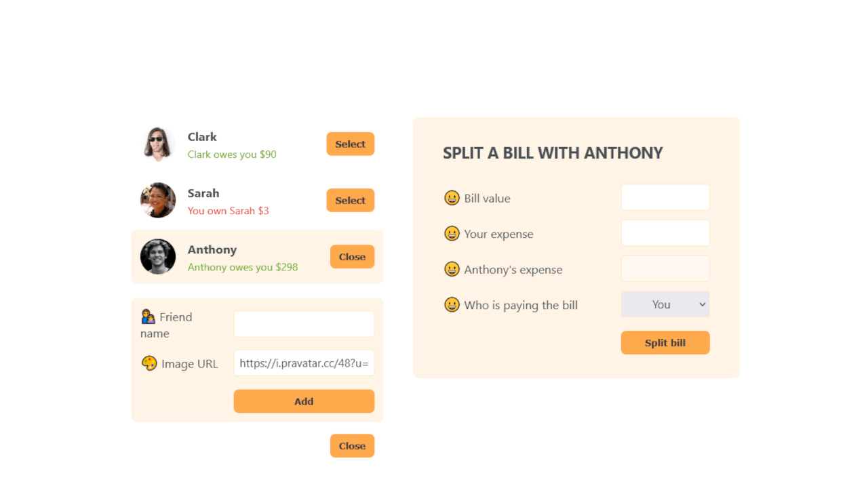Click the emoji beside Bill value

point(452,198)
